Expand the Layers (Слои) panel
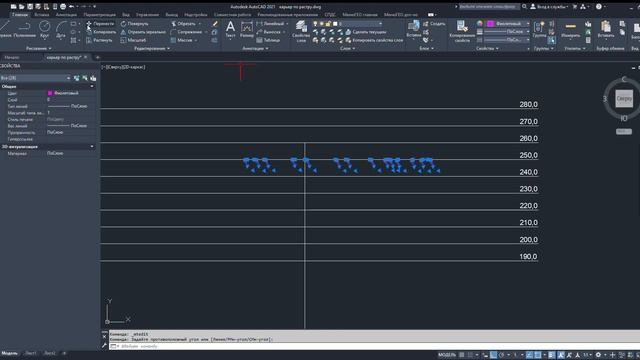This screenshot has width=640, height=360. click(x=347, y=48)
